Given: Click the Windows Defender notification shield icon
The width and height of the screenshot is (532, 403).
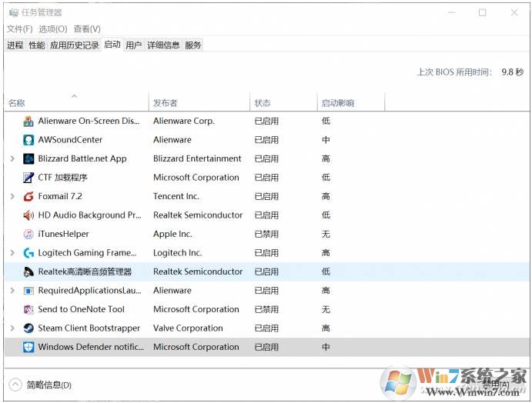Looking at the screenshot, I should pos(28,347).
